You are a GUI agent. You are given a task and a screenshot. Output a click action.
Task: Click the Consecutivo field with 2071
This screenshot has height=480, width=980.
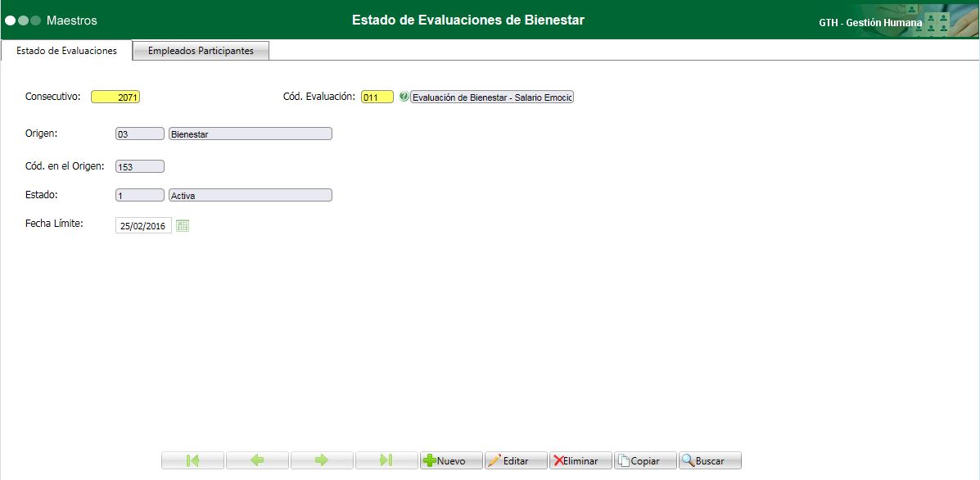tap(115, 97)
